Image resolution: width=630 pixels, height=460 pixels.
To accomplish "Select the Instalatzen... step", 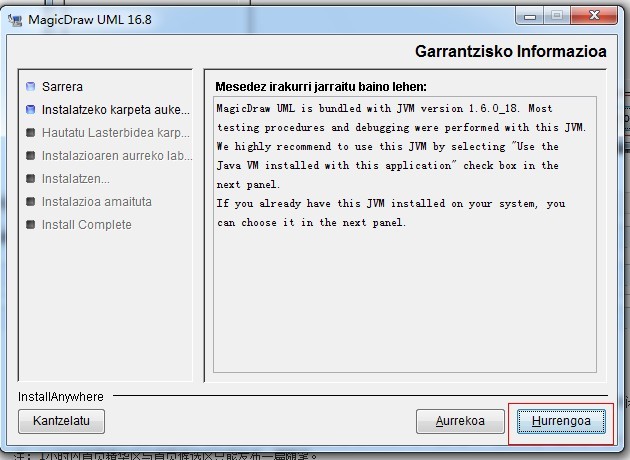I will [x=76, y=178].
